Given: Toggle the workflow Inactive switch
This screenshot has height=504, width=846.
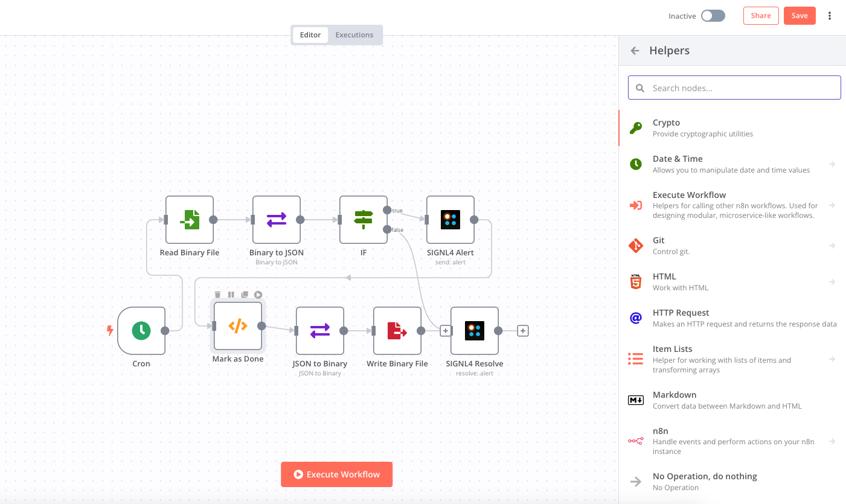Looking at the screenshot, I should (x=713, y=16).
